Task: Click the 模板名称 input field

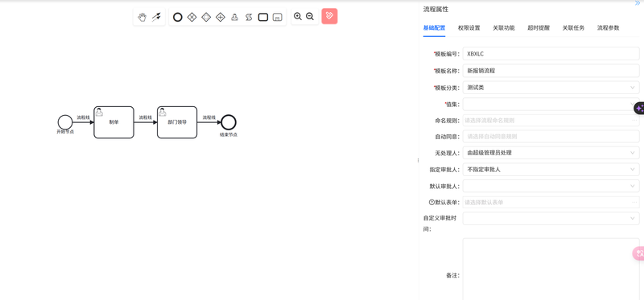Action: (551, 71)
